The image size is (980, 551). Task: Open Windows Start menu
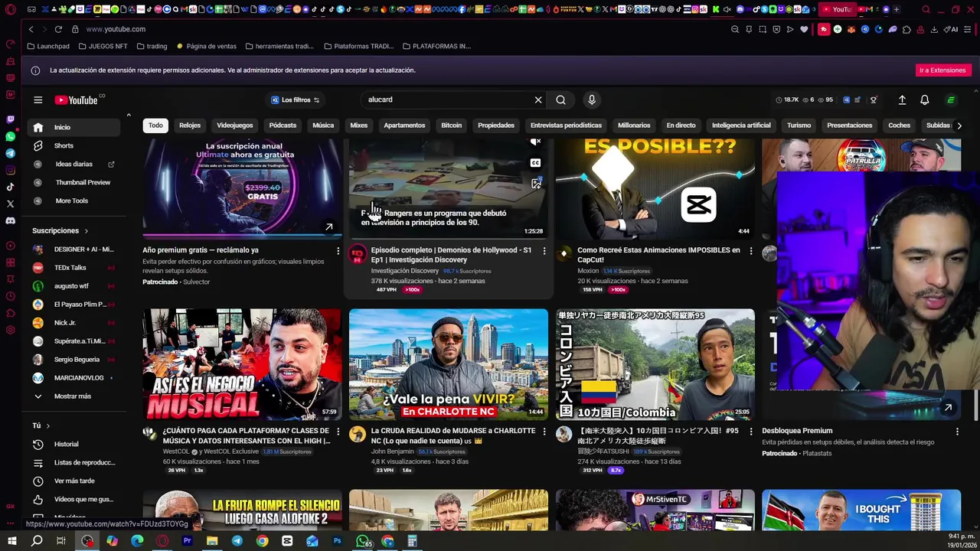(x=11, y=541)
